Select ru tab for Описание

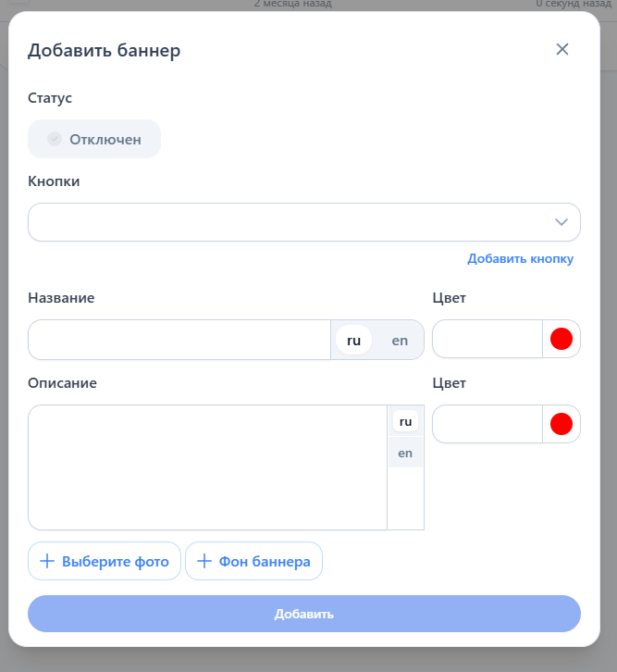coord(405,421)
